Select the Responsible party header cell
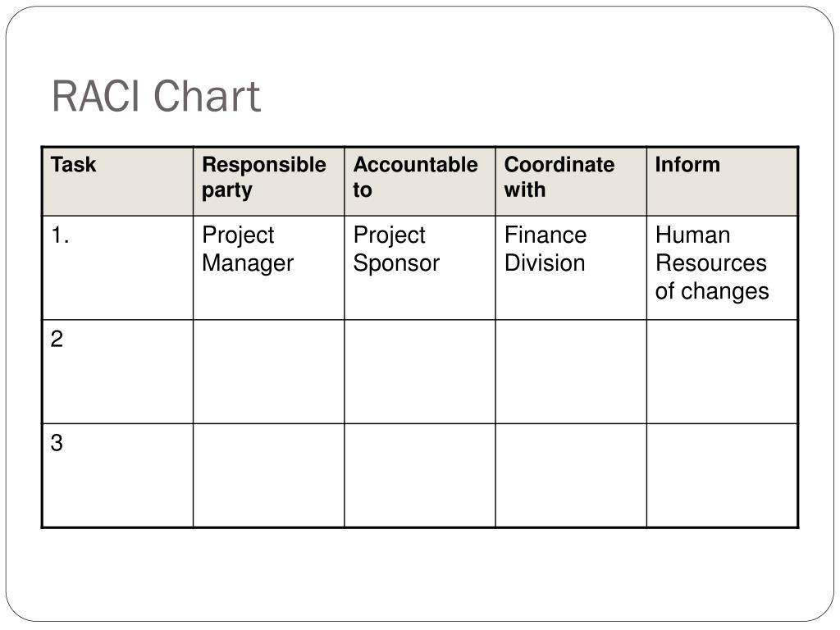This screenshot has width=840, height=630. [x=268, y=181]
